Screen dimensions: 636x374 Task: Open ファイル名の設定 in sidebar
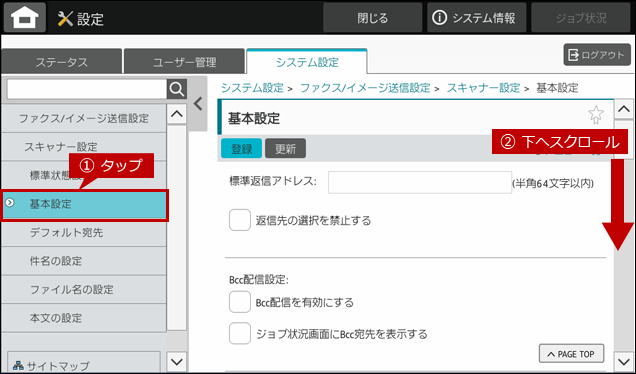pos(84,289)
